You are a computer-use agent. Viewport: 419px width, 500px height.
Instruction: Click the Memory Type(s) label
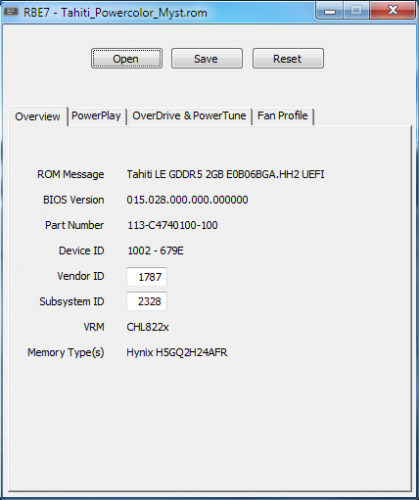pos(66,353)
